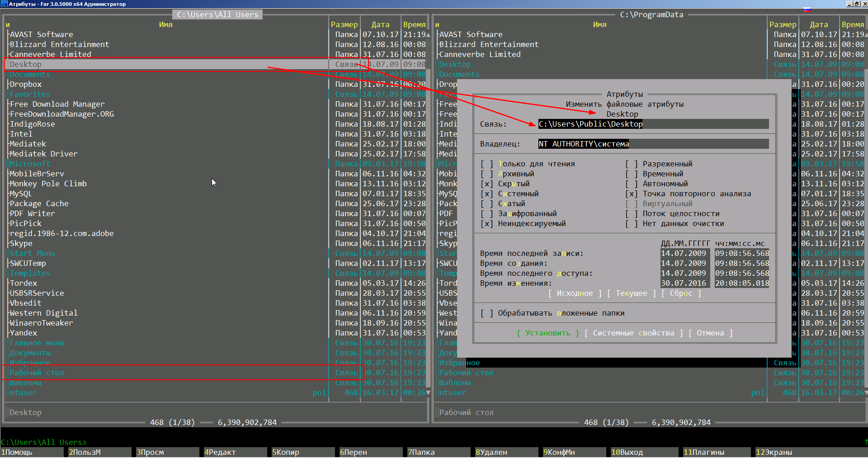
Task: Click the 'Отмена' button
Action: coord(711,333)
